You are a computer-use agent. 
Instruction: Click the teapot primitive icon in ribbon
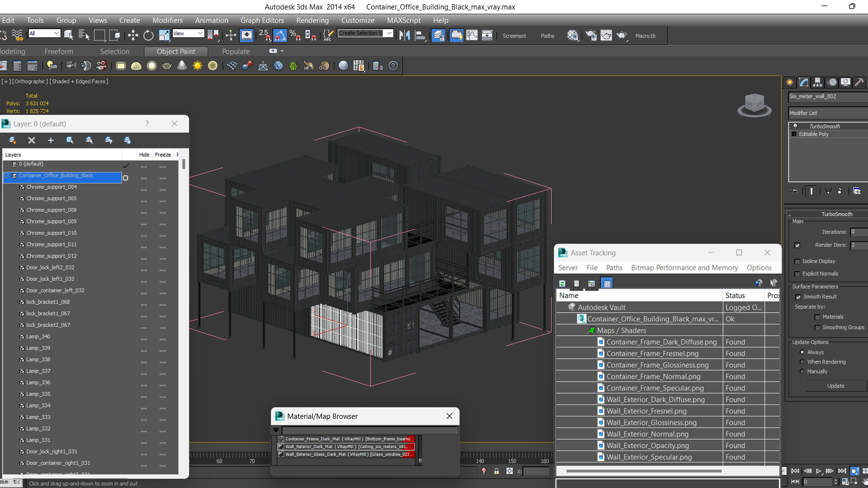167,66
